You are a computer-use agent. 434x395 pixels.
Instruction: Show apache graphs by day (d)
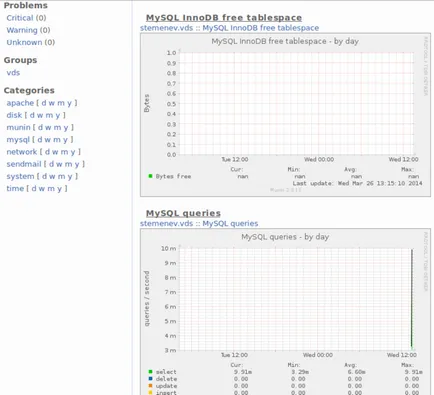point(44,103)
